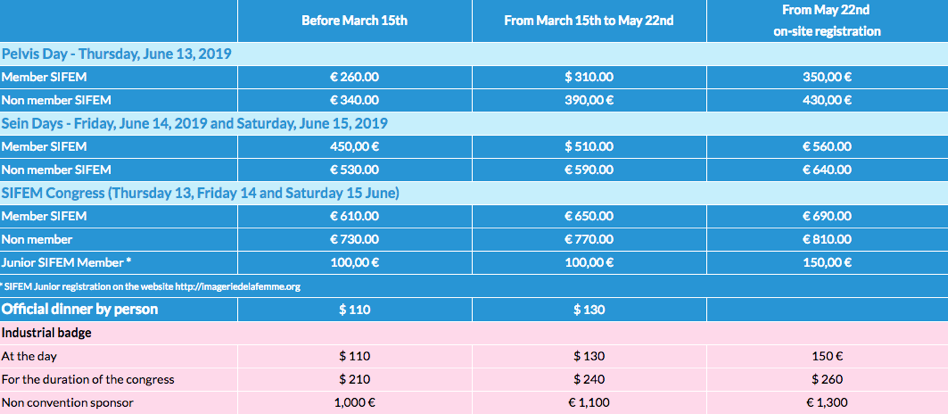Select the € 590.00 price cell
Screen dimensions: 948x414
tap(588, 169)
